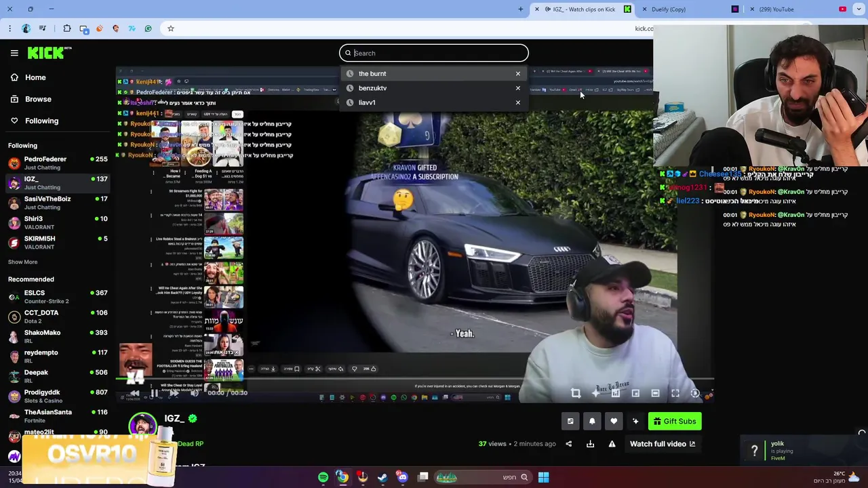Open Spotify from the taskbar
This screenshot has width=868, height=488.
tap(323, 477)
